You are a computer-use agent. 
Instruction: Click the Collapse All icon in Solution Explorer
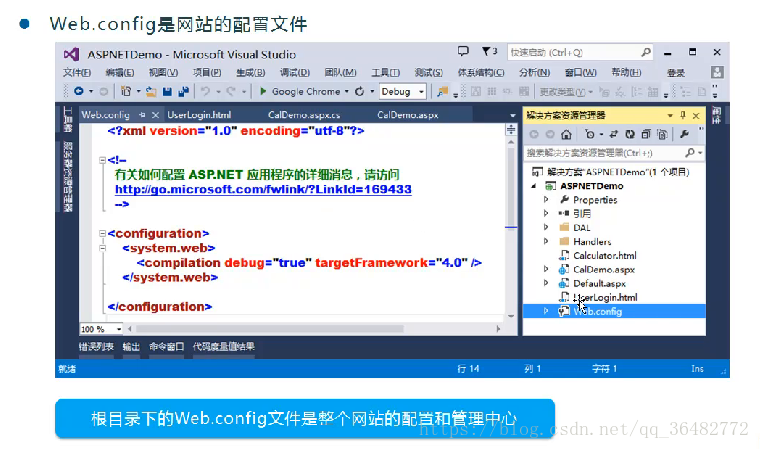pos(646,134)
